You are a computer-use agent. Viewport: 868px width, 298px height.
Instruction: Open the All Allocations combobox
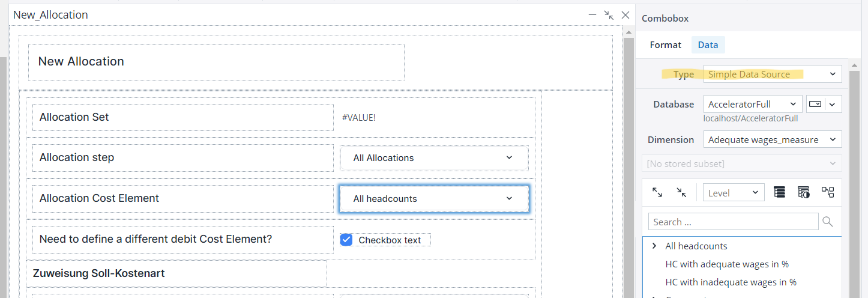click(434, 158)
